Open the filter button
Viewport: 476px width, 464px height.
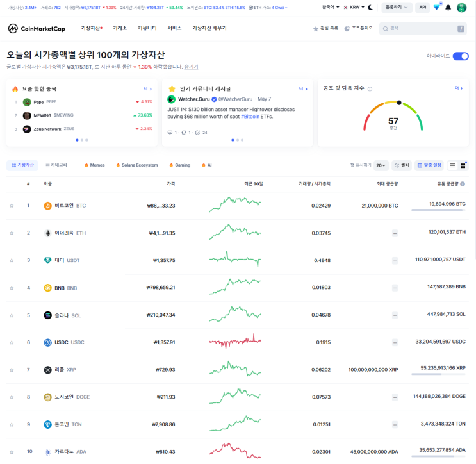(402, 165)
